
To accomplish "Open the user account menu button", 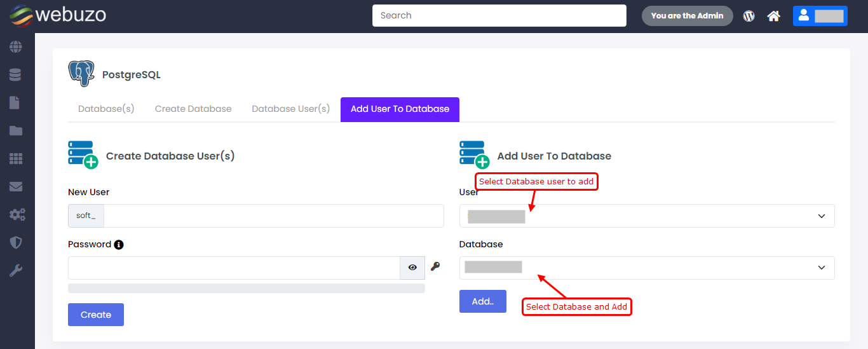I will pos(820,16).
